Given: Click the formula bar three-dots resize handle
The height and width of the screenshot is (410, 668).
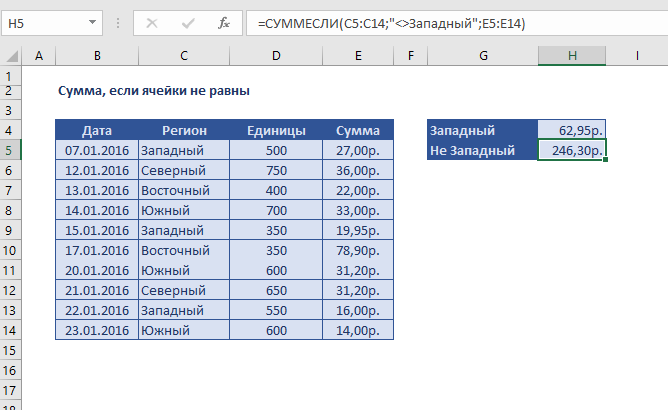Looking at the screenshot, I should [x=118, y=23].
